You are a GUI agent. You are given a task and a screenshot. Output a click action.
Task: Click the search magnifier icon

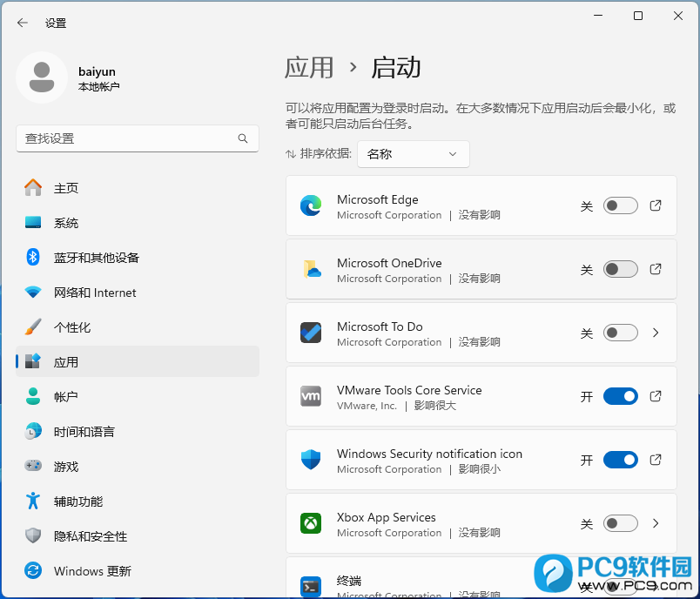tap(243, 138)
